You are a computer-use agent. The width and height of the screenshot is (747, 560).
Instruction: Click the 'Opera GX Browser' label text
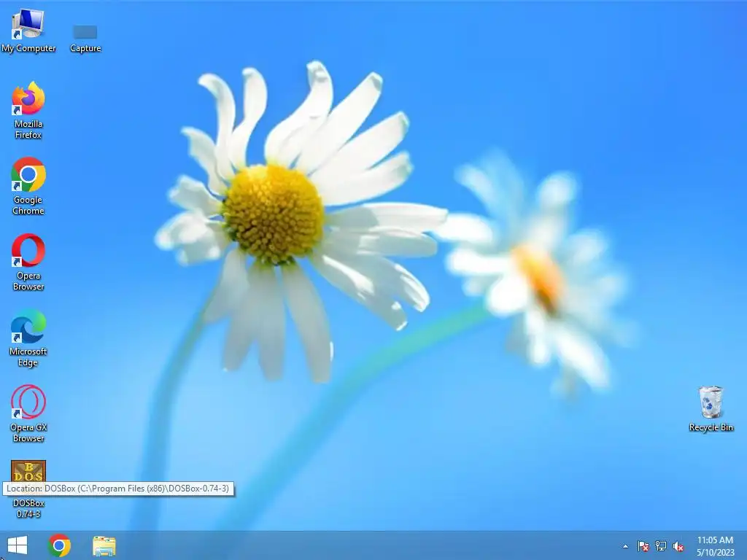click(x=28, y=432)
